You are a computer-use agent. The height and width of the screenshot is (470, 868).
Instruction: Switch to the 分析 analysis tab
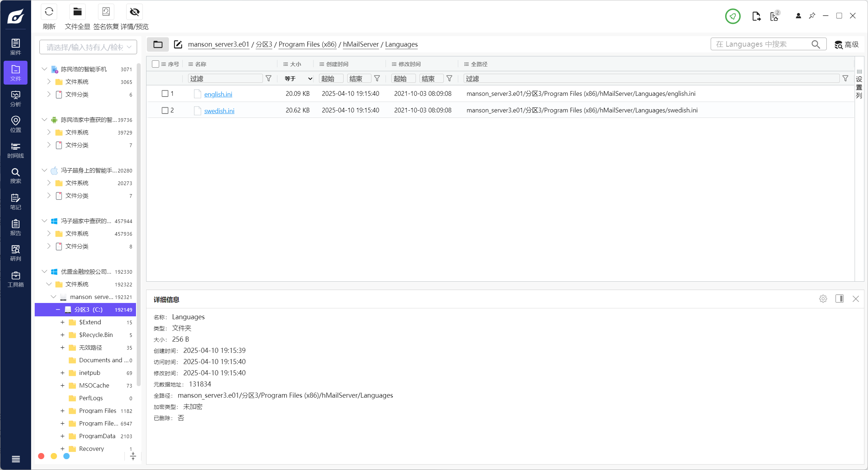(x=16, y=99)
